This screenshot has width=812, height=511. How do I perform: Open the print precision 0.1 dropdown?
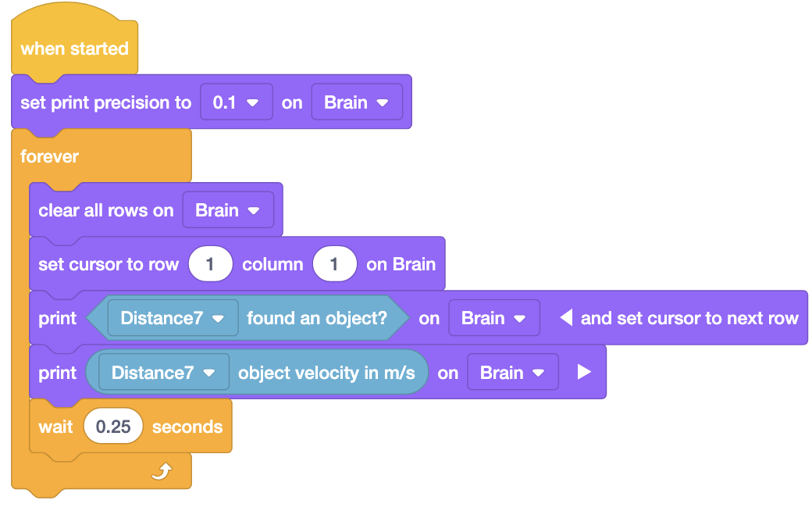tap(236, 102)
